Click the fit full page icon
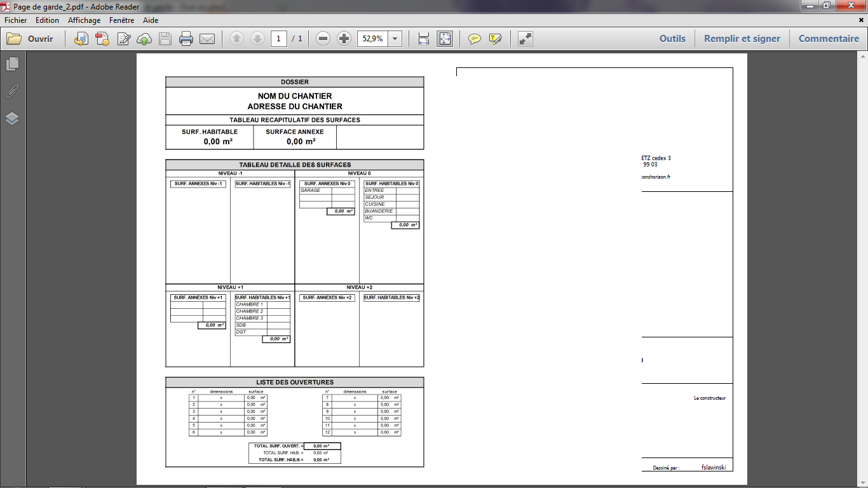This screenshot has height=488, width=868. coord(445,39)
